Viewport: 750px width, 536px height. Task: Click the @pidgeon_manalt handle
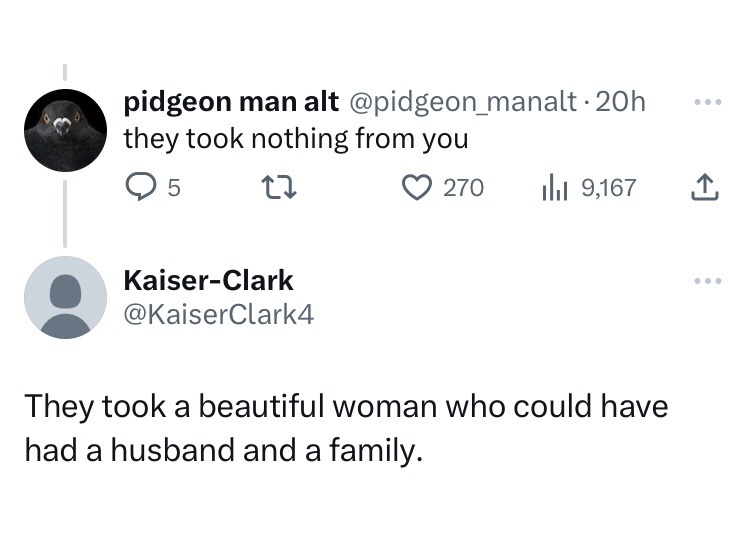click(x=461, y=102)
